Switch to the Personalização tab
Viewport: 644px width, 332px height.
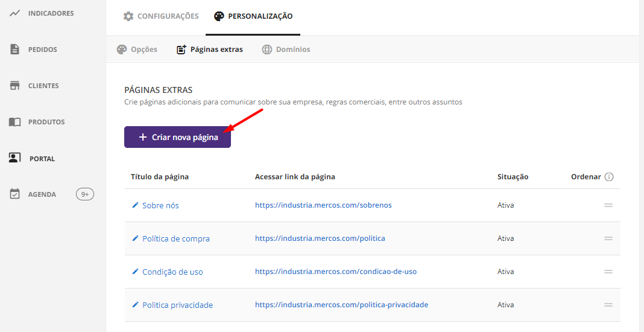(x=253, y=16)
